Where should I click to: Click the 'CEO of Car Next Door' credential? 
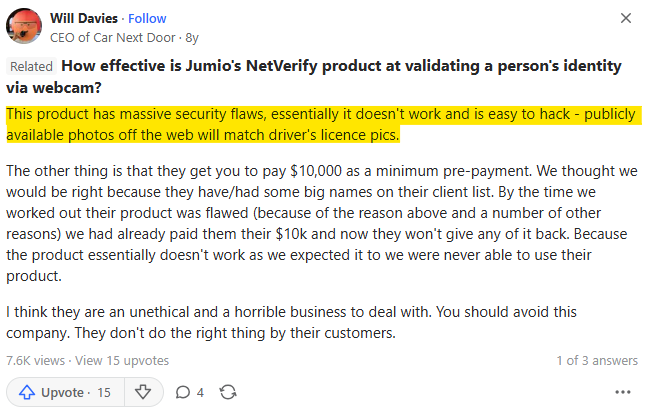113,38
